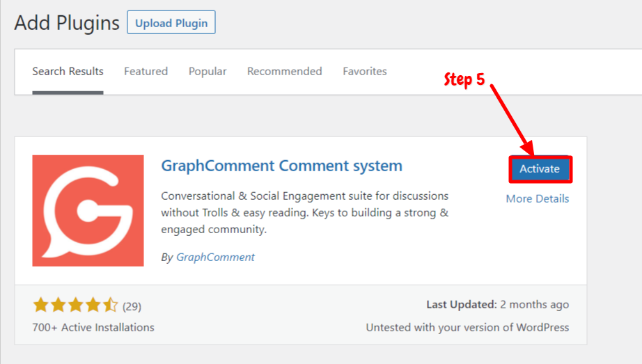Click the second rating star
The height and width of the screenshot is (364, 642).
58,305
